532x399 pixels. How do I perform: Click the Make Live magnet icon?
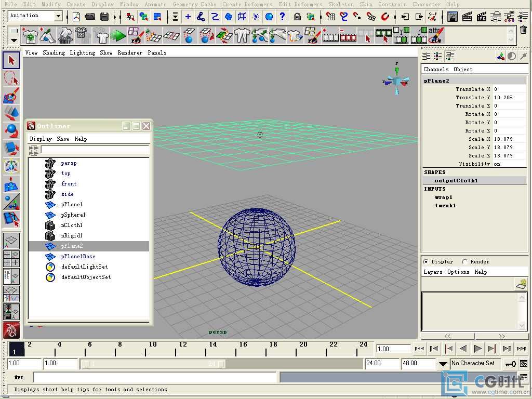pyautogui.click(x=385, y=16)
